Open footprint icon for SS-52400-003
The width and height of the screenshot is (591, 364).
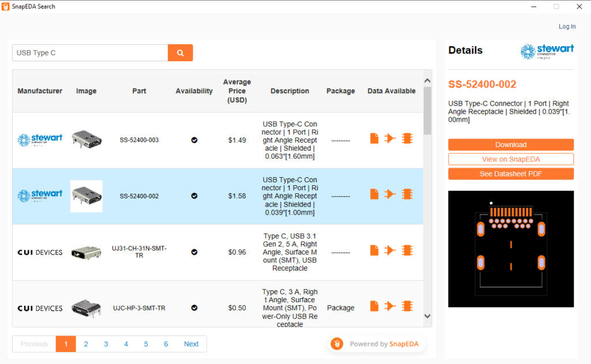pos(407,138)
